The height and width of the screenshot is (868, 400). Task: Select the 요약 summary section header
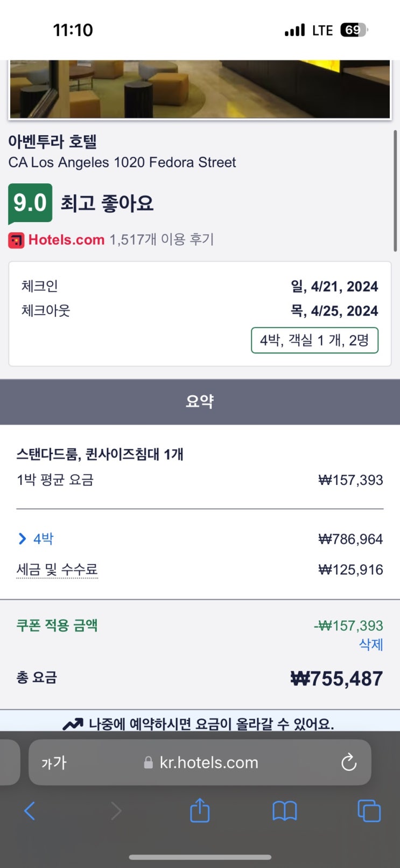[200, 401]
